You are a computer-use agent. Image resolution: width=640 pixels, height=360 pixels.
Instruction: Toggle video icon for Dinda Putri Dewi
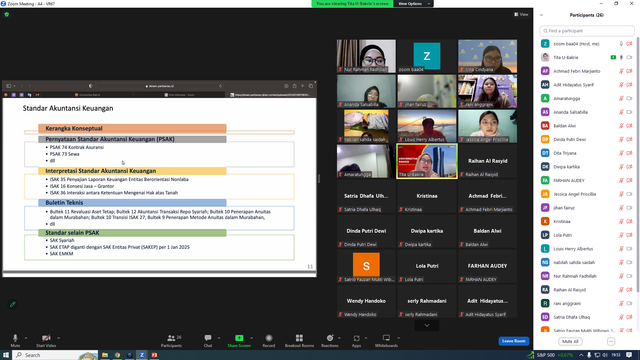click(629, 140)
